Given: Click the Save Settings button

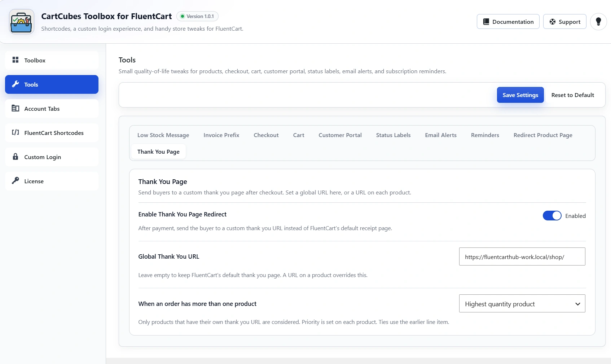Looking at the screenshot, I should pos(520,95).
